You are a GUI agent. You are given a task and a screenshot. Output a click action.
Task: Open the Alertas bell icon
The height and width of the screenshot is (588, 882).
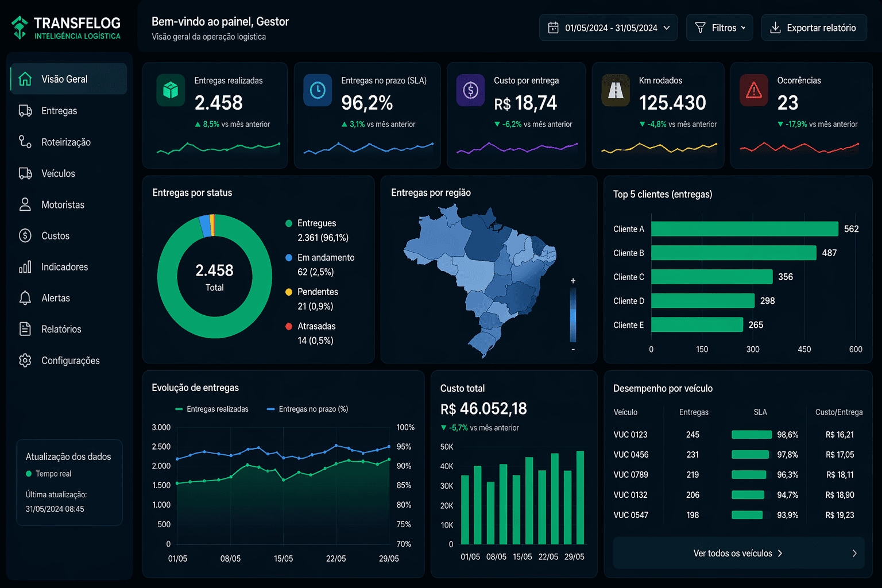tap(25, 297)
